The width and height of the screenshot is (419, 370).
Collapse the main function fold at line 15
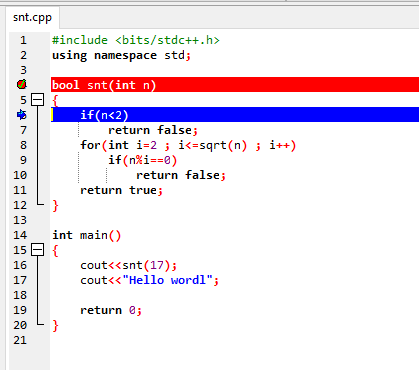coord(37,250)
